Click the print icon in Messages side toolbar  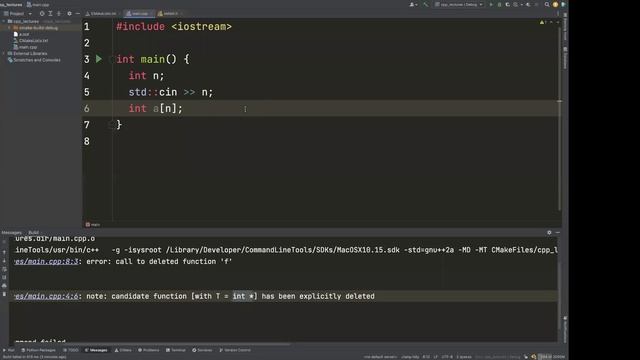pos(4,286)
